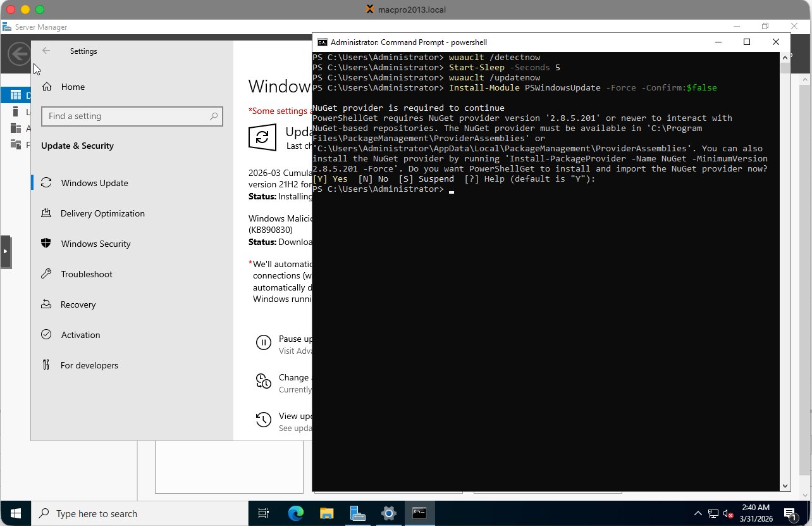
Task: Click the View update history icon
Action: (x=264, y=420)
